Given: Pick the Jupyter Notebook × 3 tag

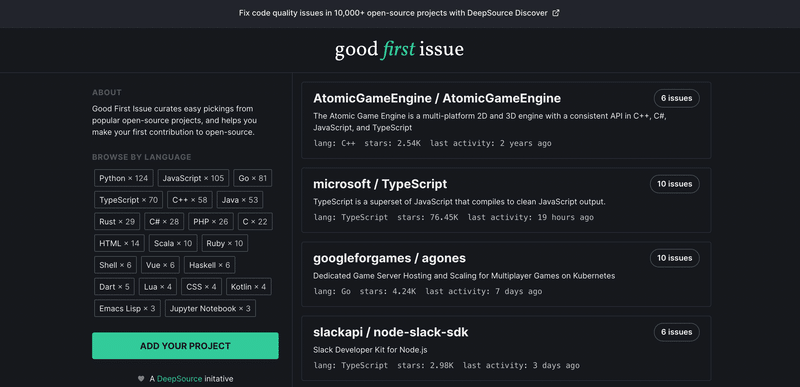Looking at the screenshot, I should pos(210,308).
